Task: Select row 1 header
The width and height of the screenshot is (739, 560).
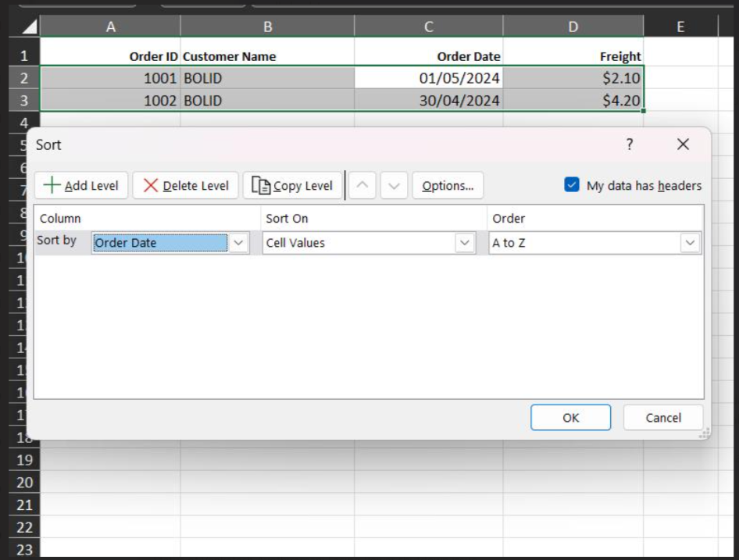Action: tap(23, 55)
